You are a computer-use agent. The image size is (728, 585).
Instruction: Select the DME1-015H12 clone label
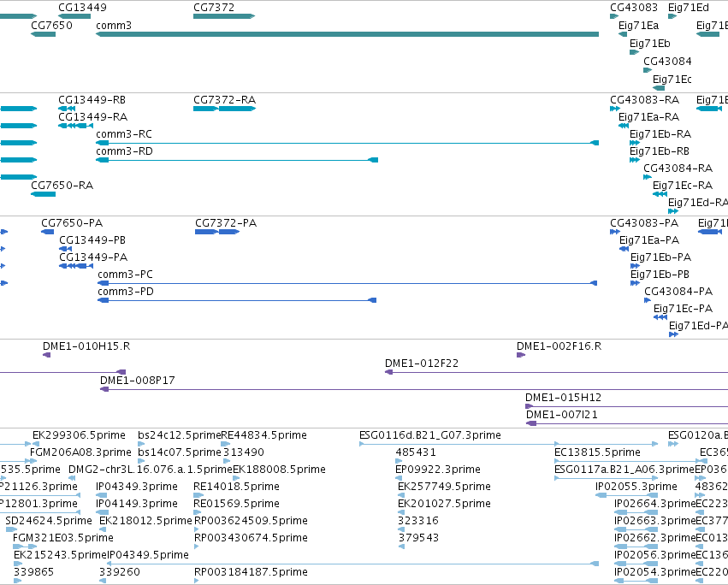[x=563, y=398]
